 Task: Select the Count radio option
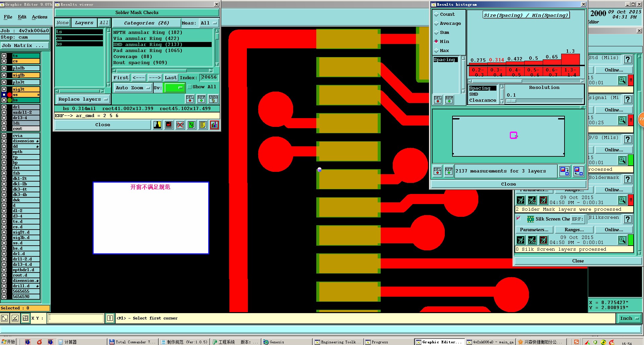coord(436,14)
